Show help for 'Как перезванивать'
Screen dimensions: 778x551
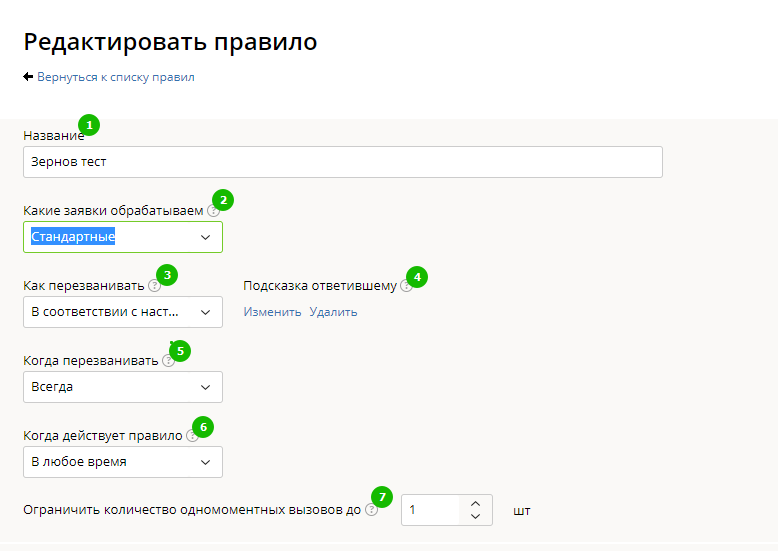coord(154,286)
